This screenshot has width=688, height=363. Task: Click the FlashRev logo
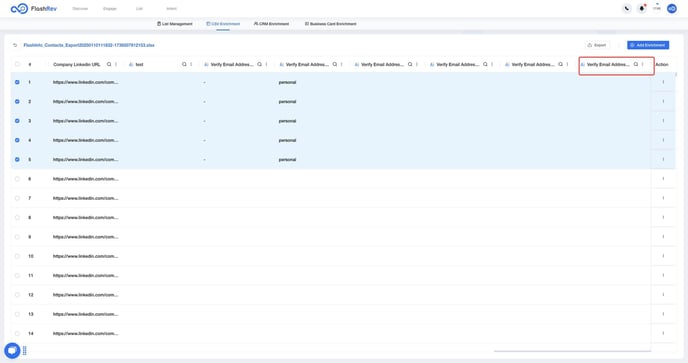pyautogui.click(x=34, y=8)
